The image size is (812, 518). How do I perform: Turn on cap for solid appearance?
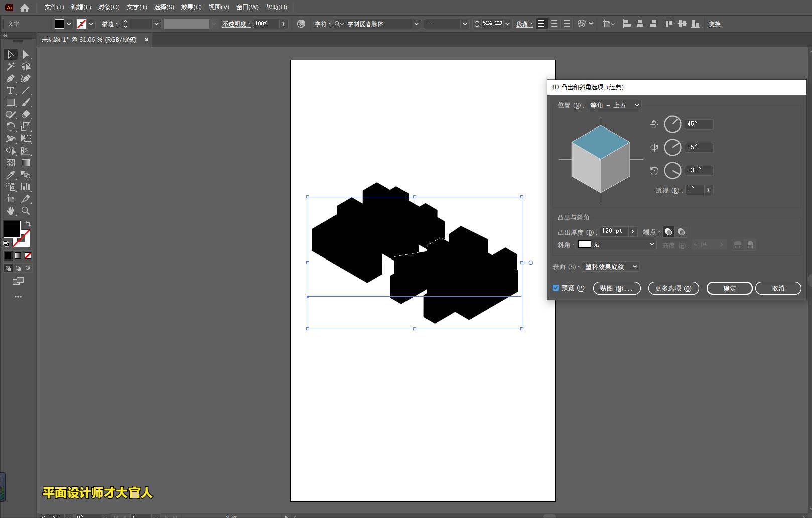pos(668,232)
